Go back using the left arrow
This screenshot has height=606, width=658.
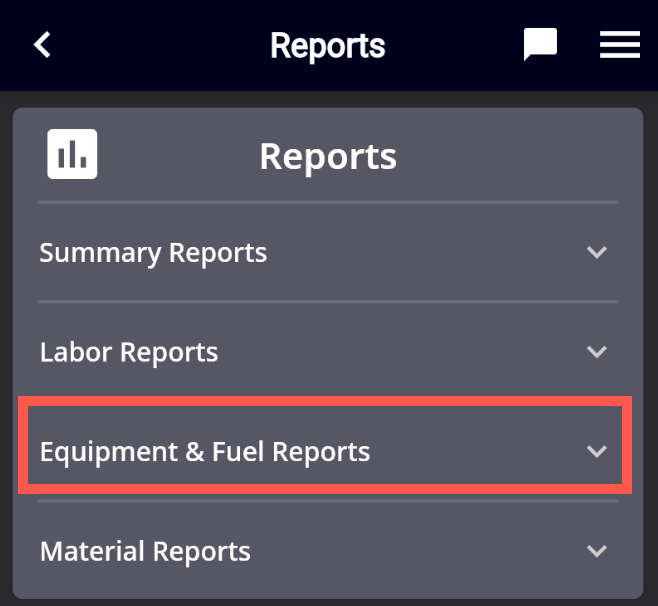[x=42, y=45]
